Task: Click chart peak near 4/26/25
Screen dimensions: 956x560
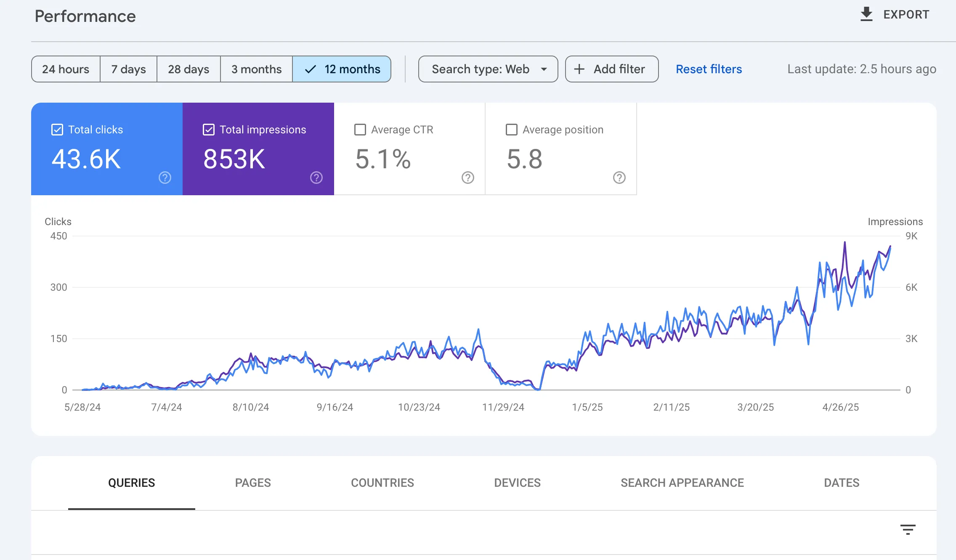Action: point(844,242)
